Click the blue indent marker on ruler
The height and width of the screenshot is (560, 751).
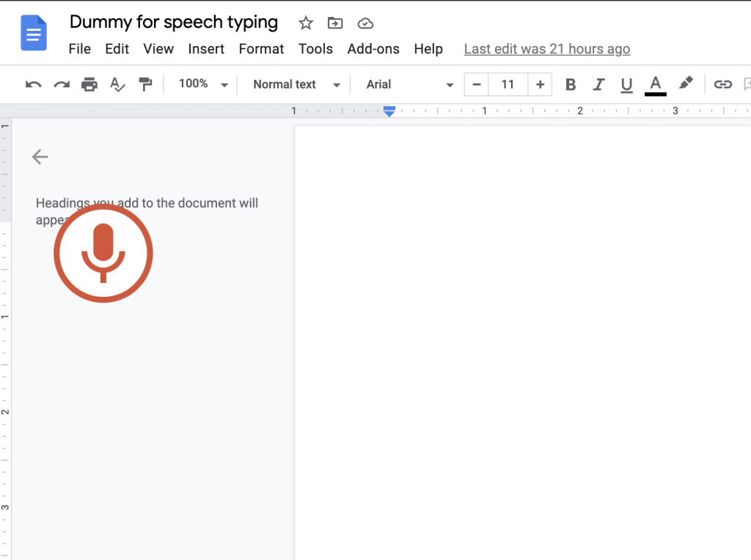pos(389,111)
